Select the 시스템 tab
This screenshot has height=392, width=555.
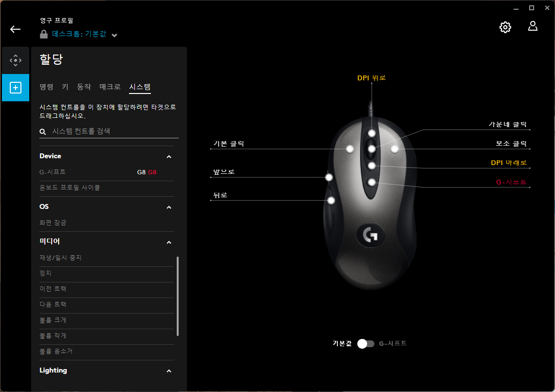pos(140,87)
